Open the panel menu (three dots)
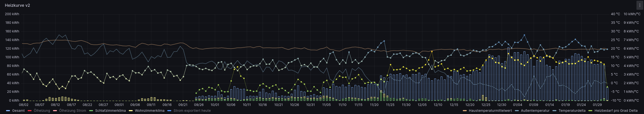644x114 pixels. pyautogui.click(x=640, y=5)
